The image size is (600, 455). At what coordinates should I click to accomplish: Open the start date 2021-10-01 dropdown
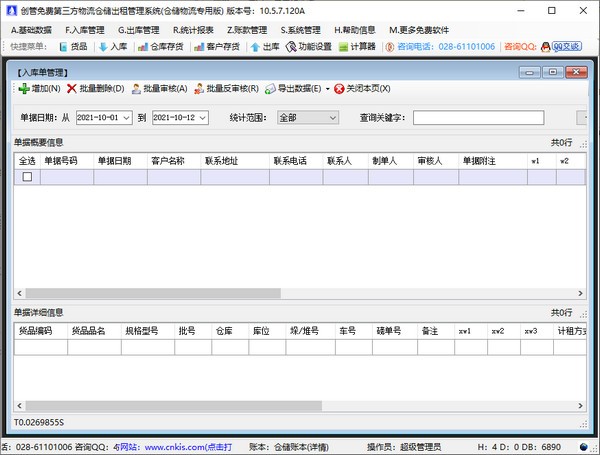(127, 118)
